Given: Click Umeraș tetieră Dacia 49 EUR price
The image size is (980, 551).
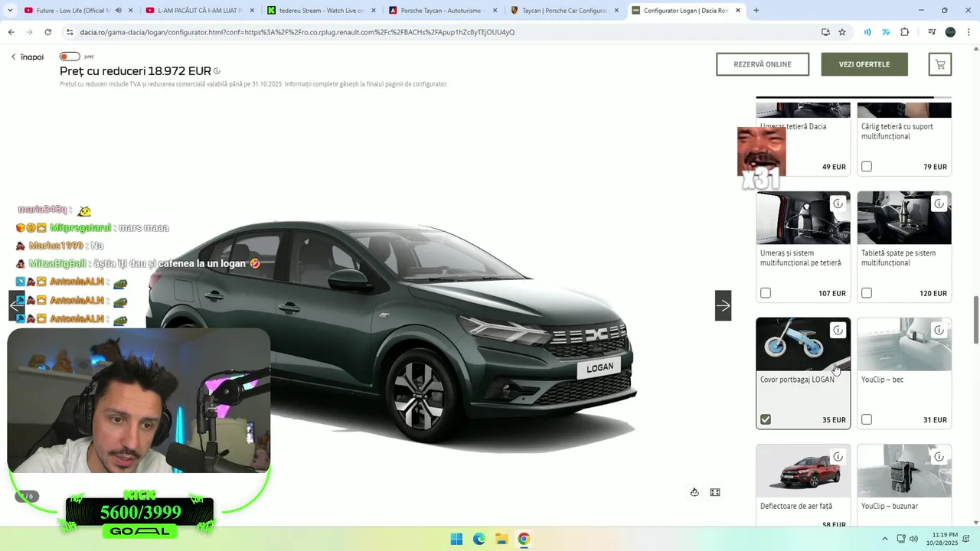Looking at the screenshot, I should tap(834, 167).
